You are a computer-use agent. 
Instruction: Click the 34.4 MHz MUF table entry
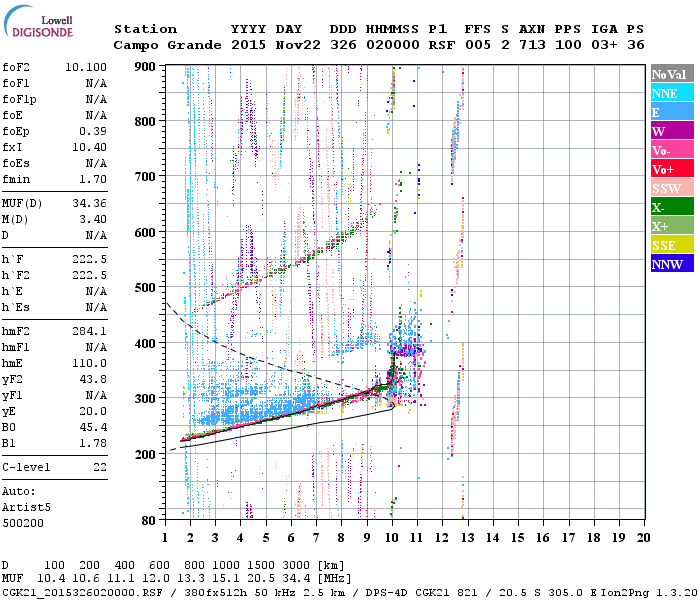click(296, 579)
